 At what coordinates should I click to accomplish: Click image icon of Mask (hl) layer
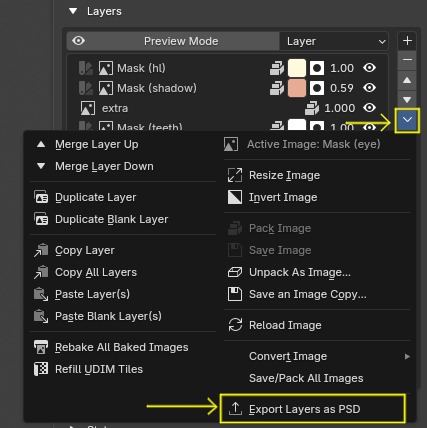point(106,68)
